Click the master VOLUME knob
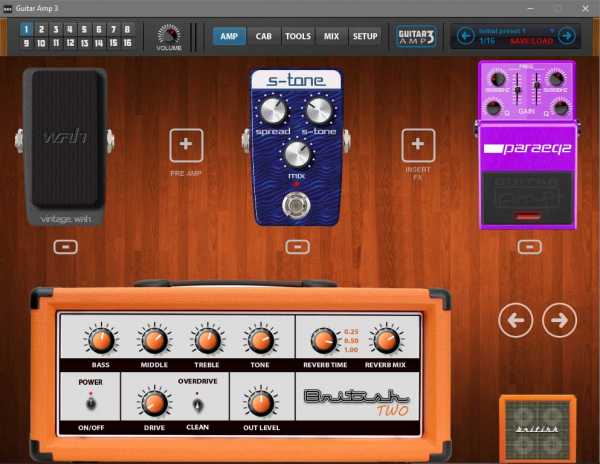 pos(169,34)
